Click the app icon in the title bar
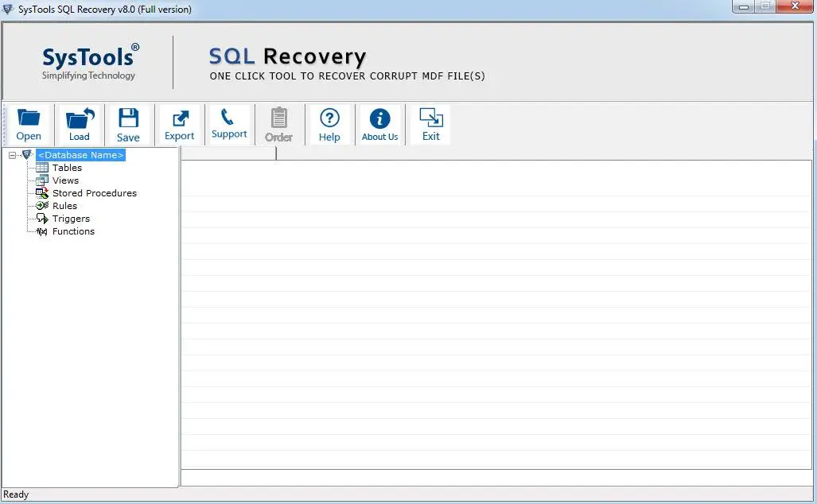 click(8, 9)
